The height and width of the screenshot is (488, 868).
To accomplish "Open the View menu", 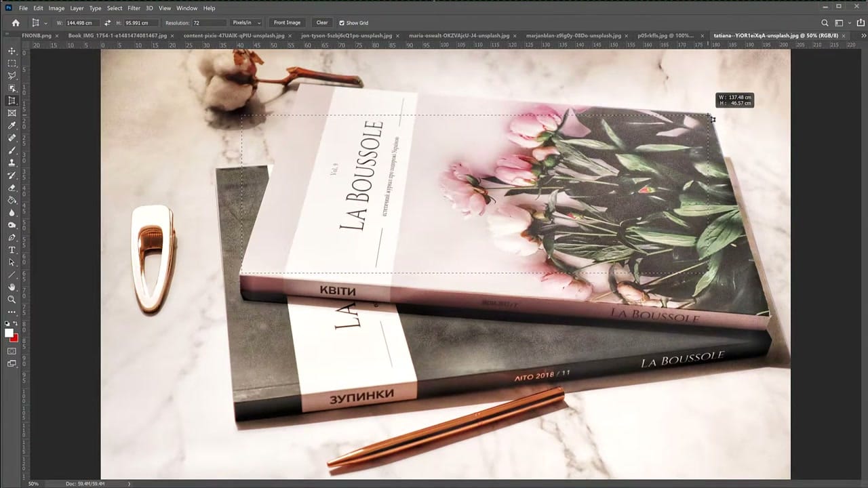I will 165,8.
